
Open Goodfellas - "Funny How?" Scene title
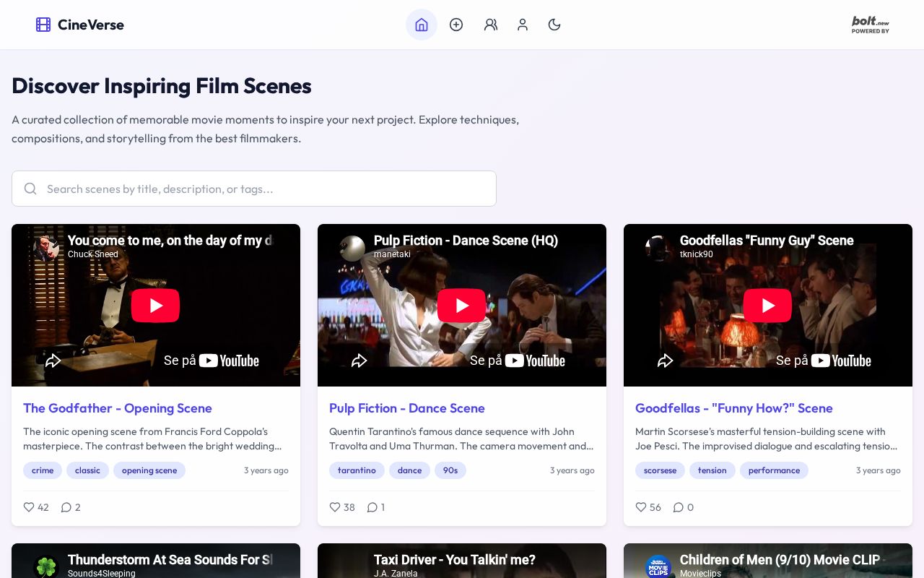734,408
